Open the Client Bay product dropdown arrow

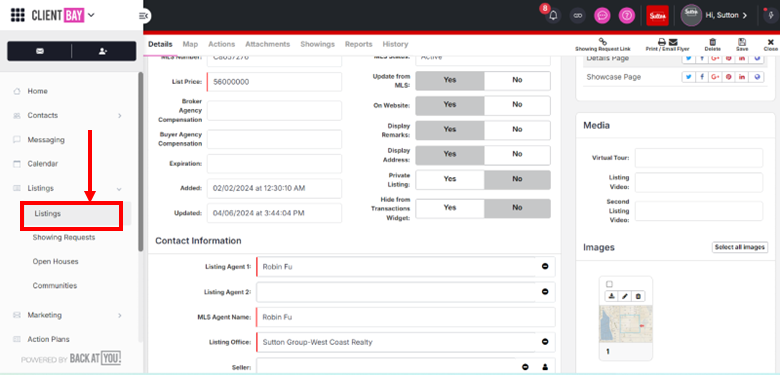(91, 15)
